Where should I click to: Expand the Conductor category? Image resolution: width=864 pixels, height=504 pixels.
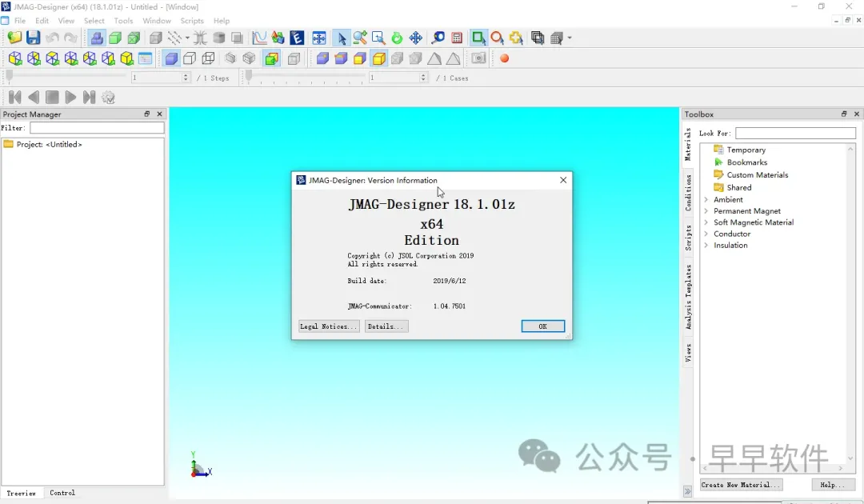click(706, 234)
